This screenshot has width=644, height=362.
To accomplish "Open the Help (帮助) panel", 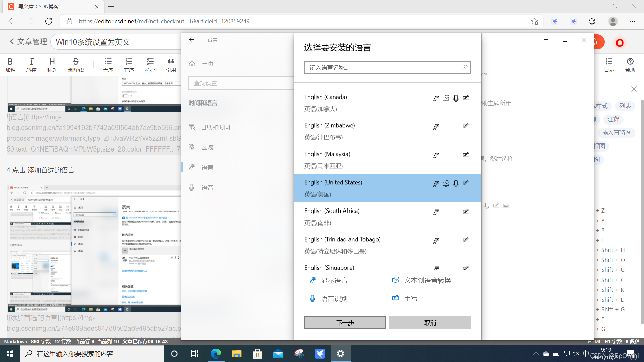I will 630,64.
